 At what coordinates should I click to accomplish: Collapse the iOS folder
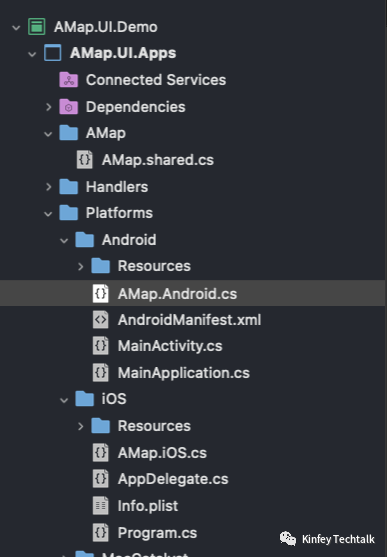64,400
